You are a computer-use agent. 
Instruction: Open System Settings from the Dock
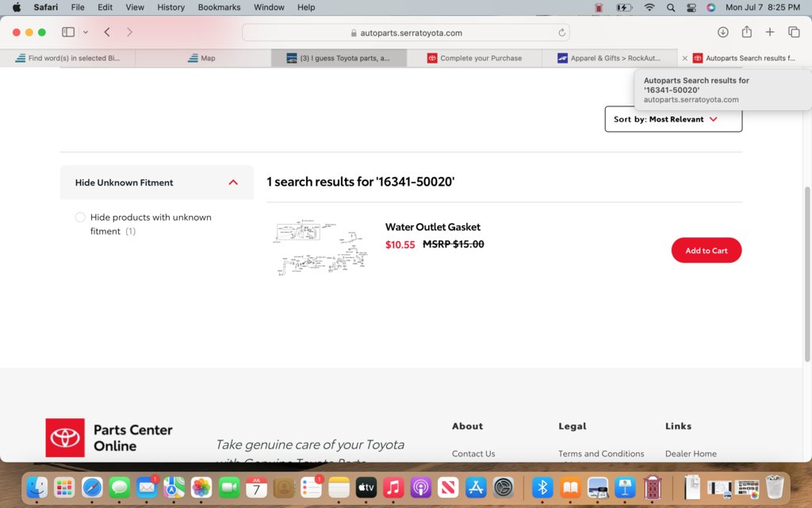(503, 487)
